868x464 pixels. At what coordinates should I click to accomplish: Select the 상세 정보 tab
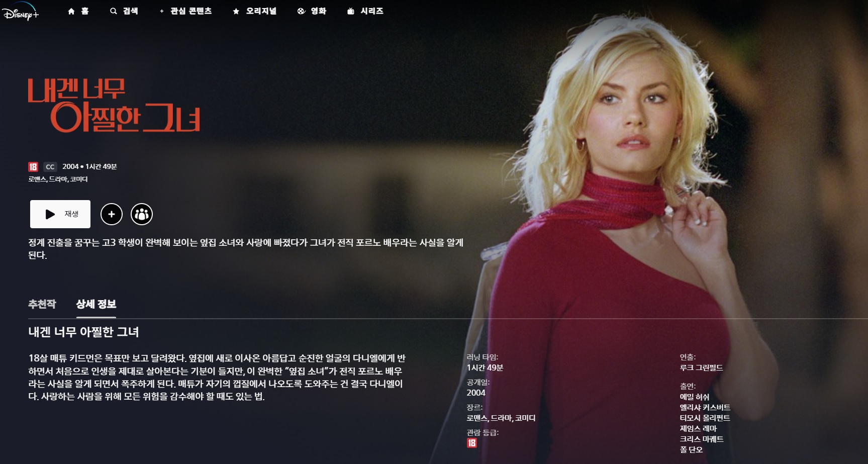(96, 304)
